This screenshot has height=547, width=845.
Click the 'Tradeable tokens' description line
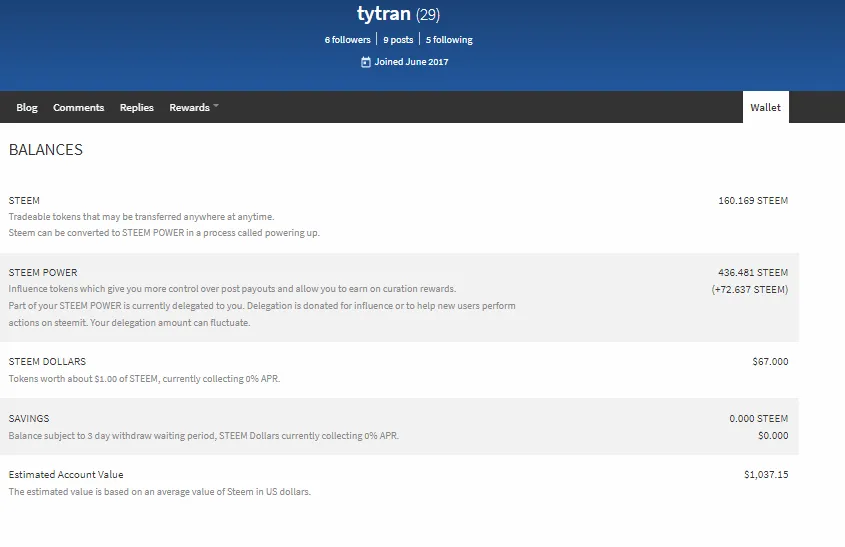[x=141, y=217]
